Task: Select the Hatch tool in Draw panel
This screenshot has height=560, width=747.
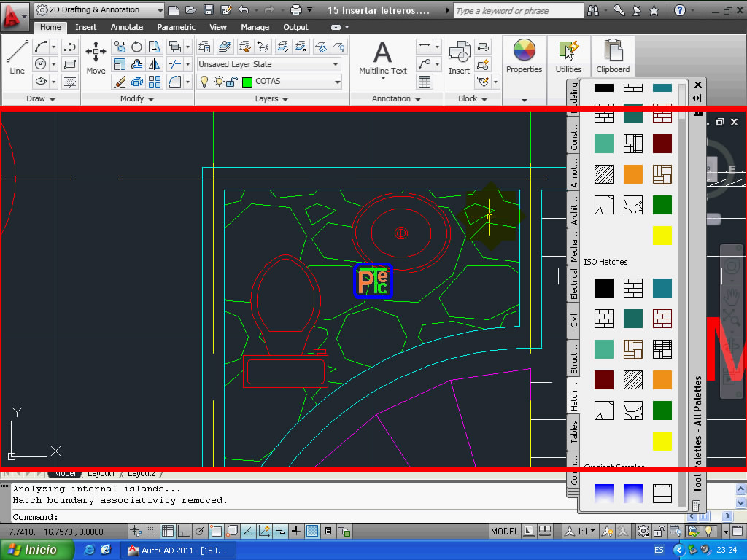Action: (x=69, y=82)
